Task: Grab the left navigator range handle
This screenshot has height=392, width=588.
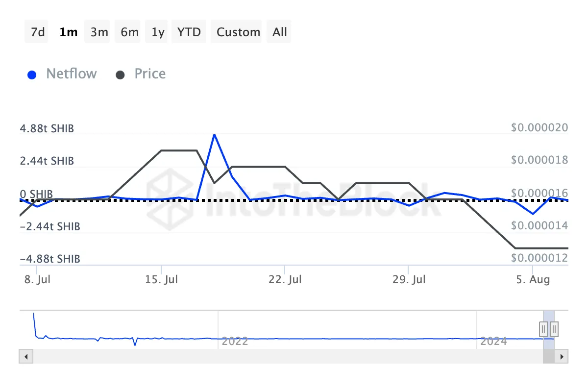Action: coord(543,328)
